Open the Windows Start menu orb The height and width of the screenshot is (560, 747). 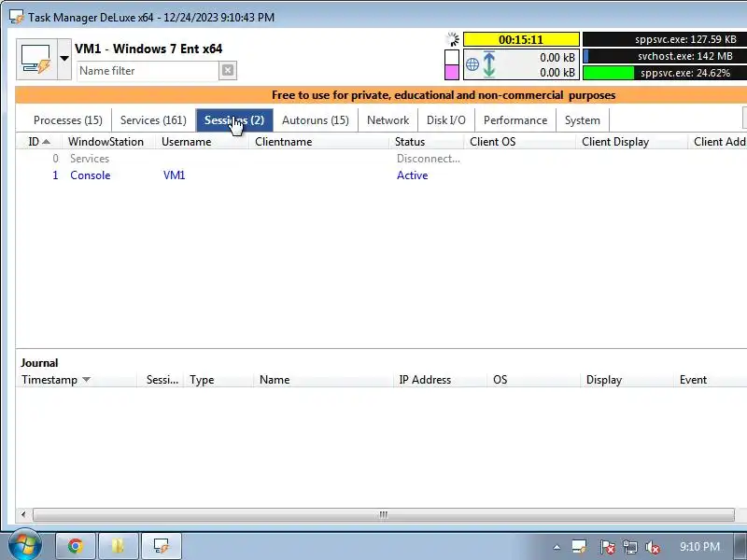(24, 545)
